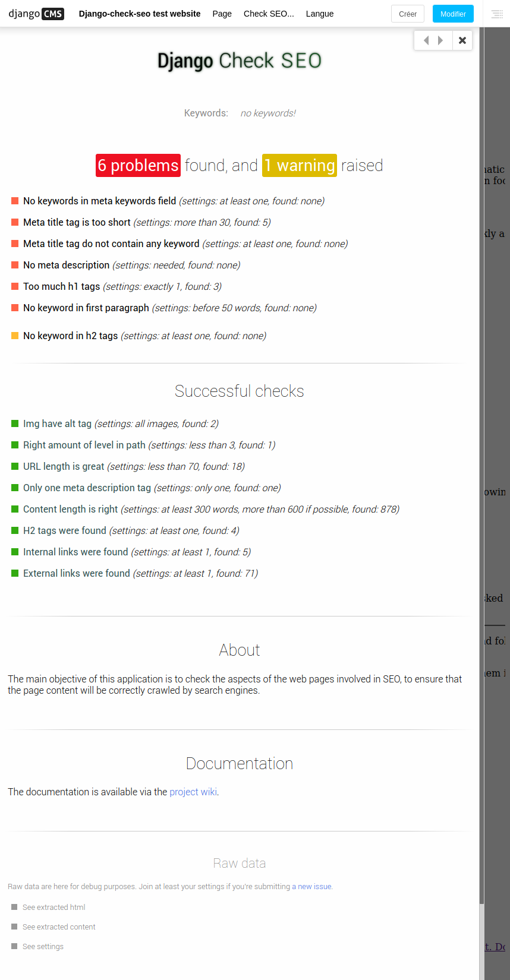Open the Langue menu
The width and height of the screenshot is (510, 980).
[319, 14]
